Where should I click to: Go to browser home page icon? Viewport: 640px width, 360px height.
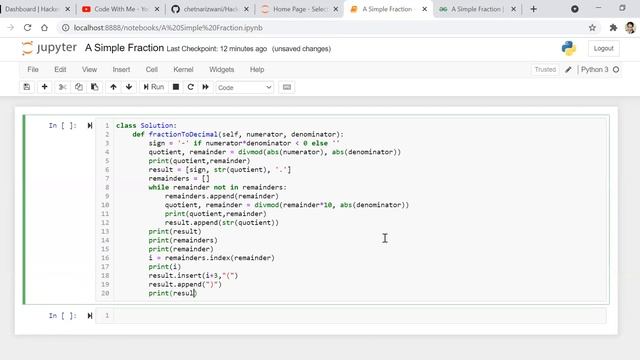[x=44, y=27]
